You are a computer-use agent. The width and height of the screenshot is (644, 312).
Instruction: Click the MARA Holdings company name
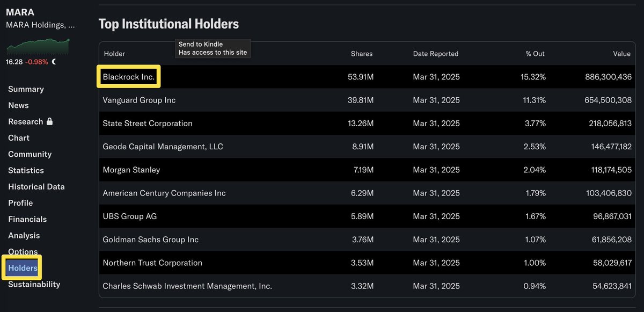[40, 25]
